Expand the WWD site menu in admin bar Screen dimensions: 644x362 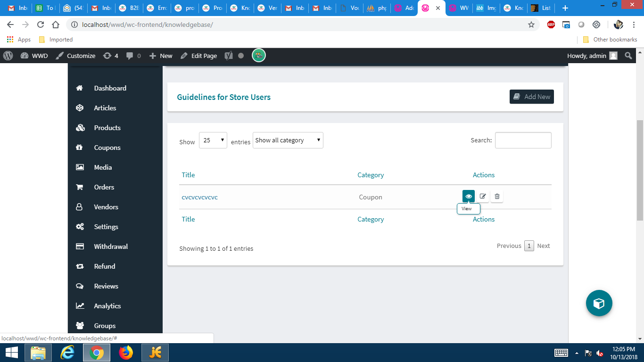(x=34, y=56)
